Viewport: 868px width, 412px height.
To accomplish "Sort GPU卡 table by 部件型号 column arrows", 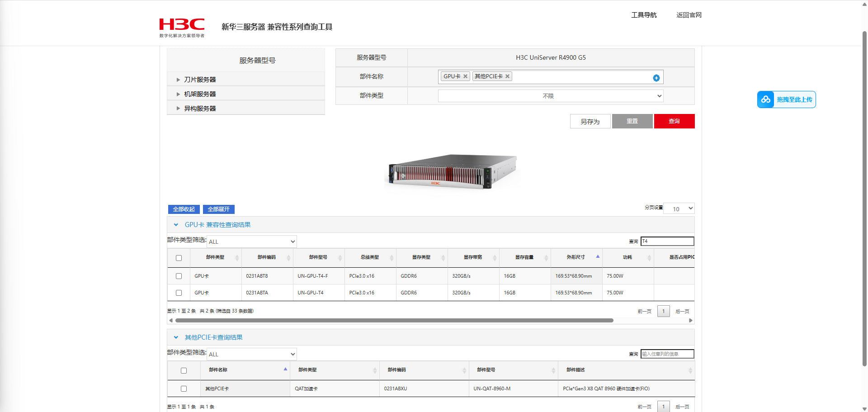I will coord(340,258).
